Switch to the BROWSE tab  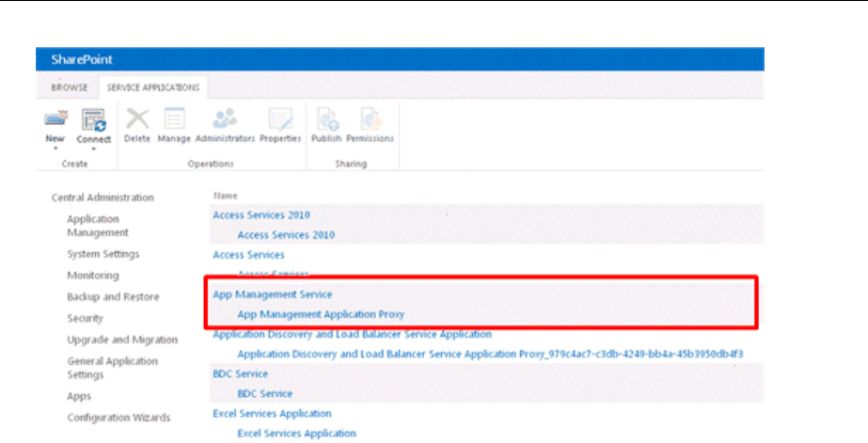[70, 87]
